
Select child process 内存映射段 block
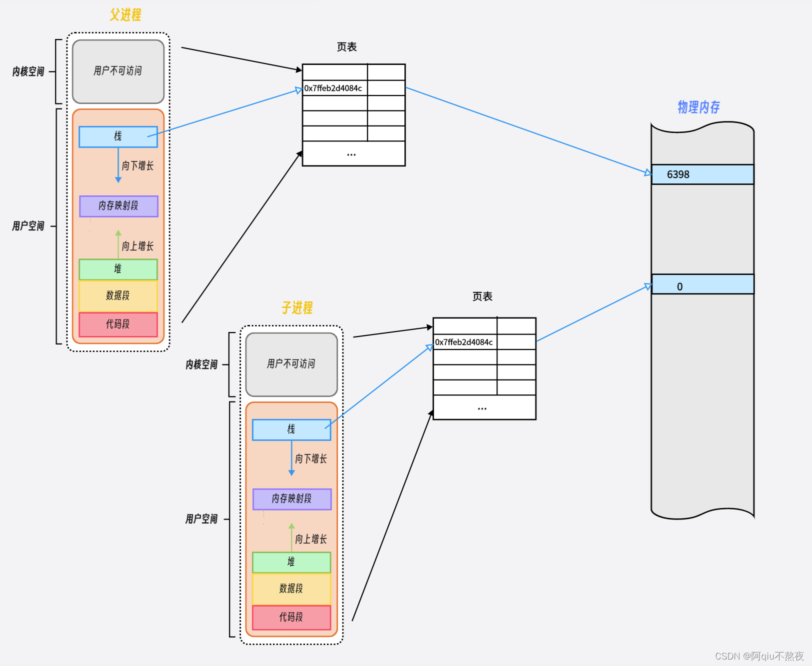[292, 499]
